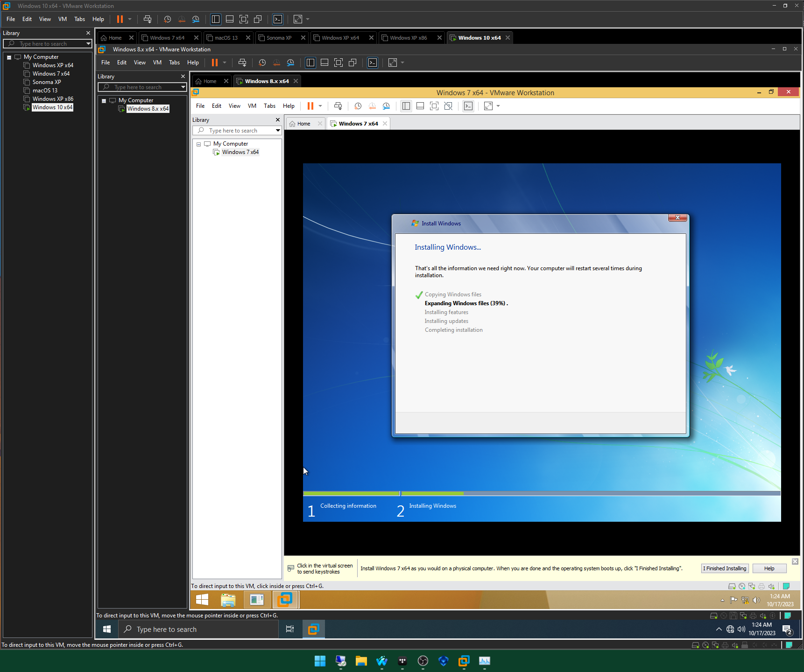Select Sonoma XP in the outermost library tree
Screen dimensions: 804x672
coord(47,82)
